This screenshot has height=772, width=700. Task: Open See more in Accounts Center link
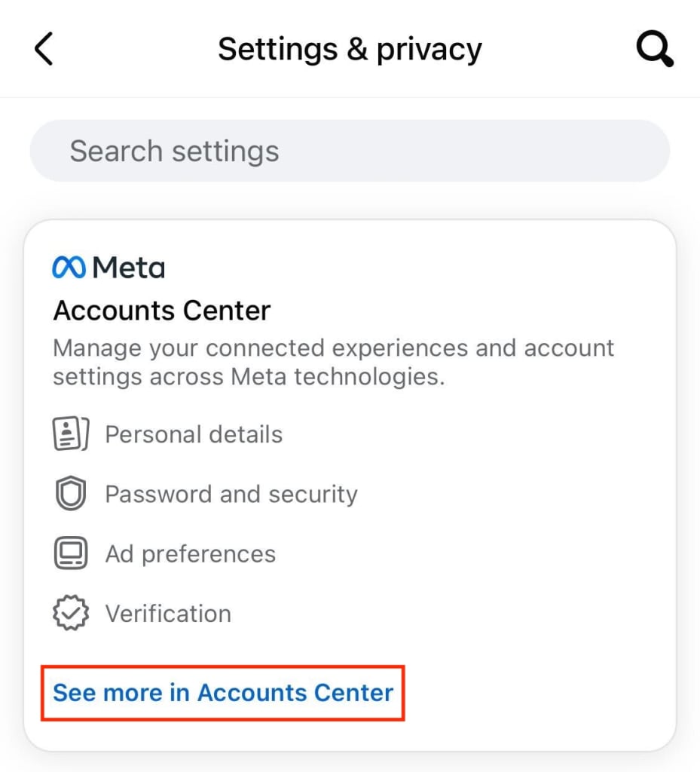coord(223,693)
